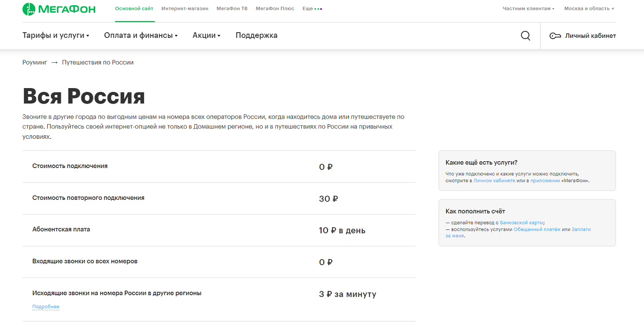Select the Основной сайт tab
The image size is (644, 327).
tap(135, 9)
